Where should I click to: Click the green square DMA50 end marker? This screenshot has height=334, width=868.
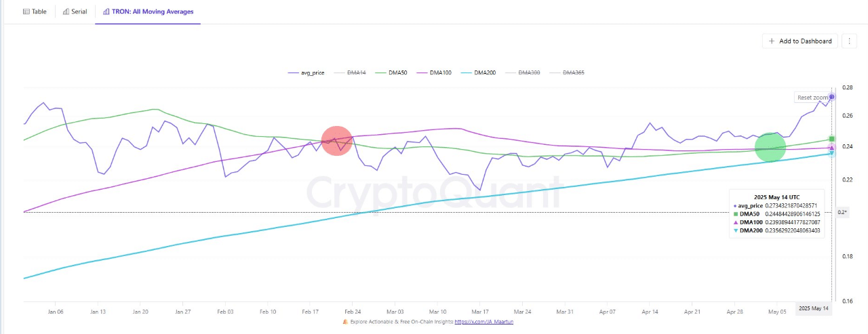coord(832,139)
